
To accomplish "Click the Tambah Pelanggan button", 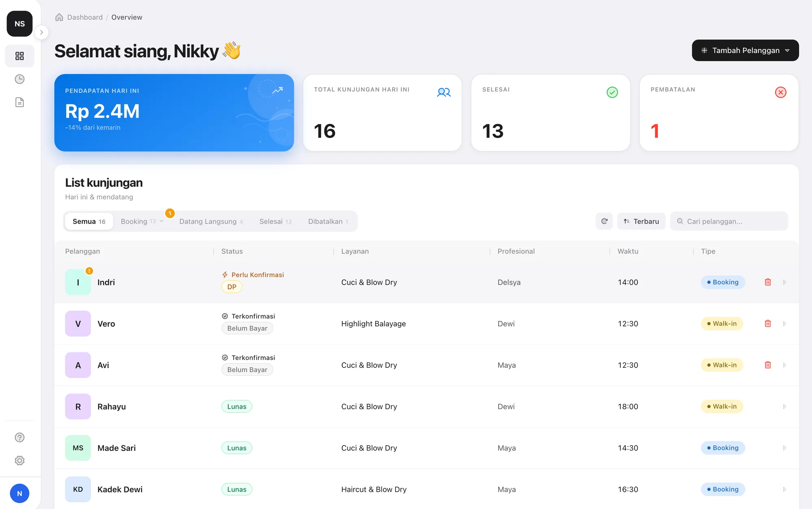I will (745, 50).
